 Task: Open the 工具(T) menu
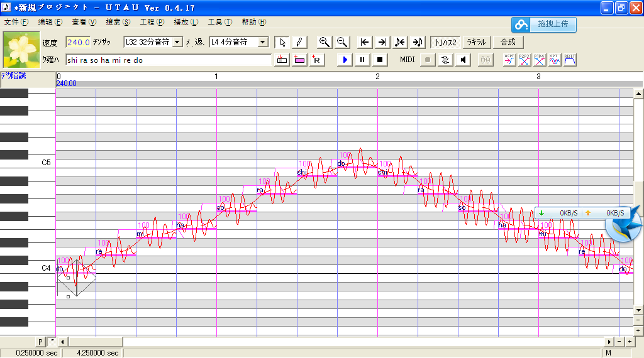[x=219, y=22]
